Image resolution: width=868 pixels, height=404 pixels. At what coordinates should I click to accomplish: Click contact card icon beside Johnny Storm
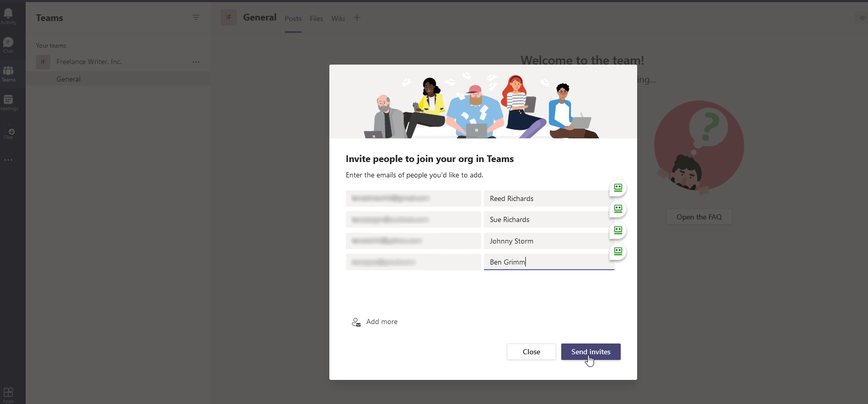pos(618,230)
